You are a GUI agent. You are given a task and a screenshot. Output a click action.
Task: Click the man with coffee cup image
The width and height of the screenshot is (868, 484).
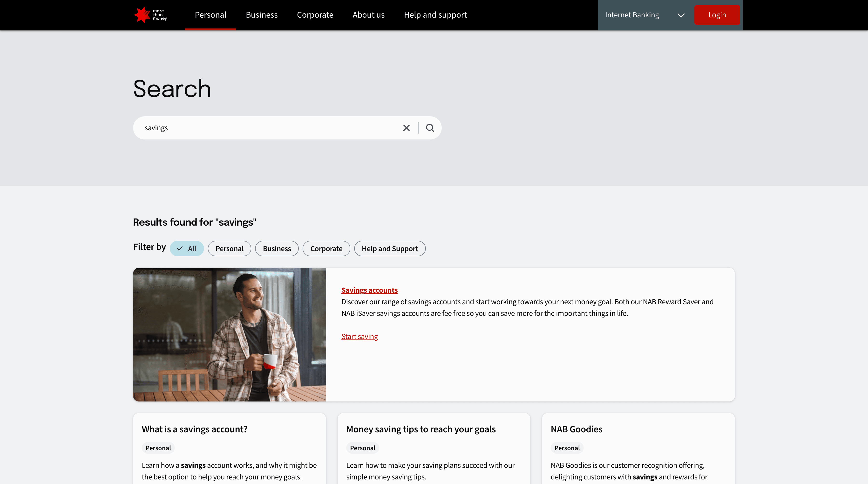tap(230, 335)
